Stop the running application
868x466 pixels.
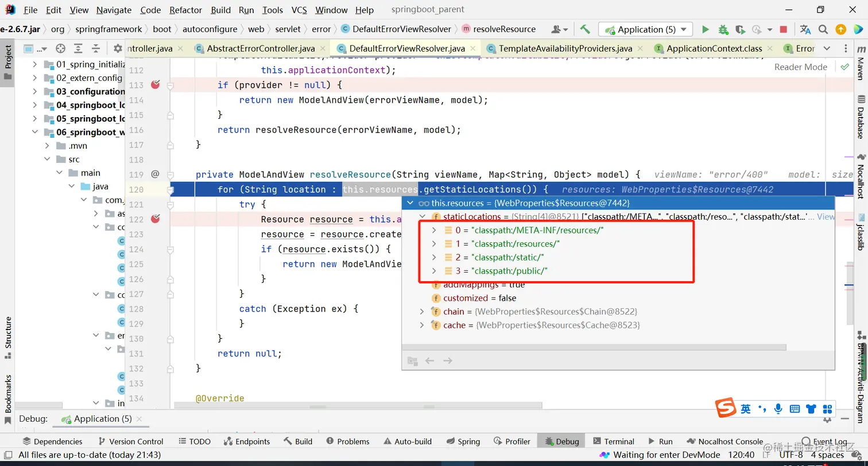pyautogui.click(x=784, y=29)
